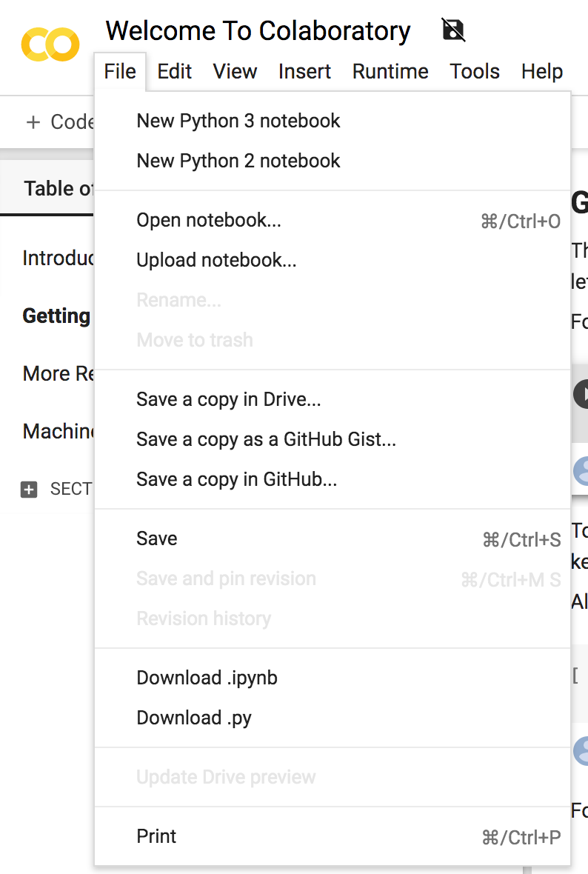
Task: Open the Tools menu
Action: [475, 71]
